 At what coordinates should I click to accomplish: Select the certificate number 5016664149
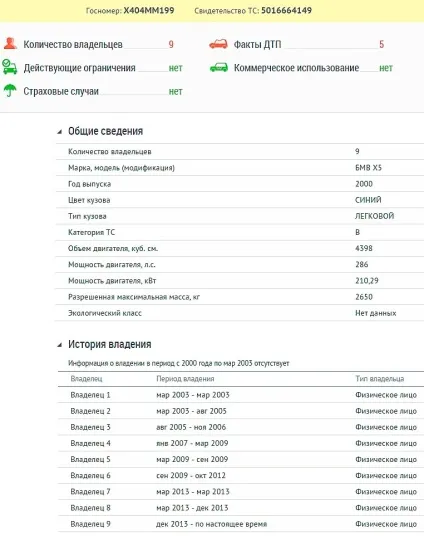coord(287,10)
